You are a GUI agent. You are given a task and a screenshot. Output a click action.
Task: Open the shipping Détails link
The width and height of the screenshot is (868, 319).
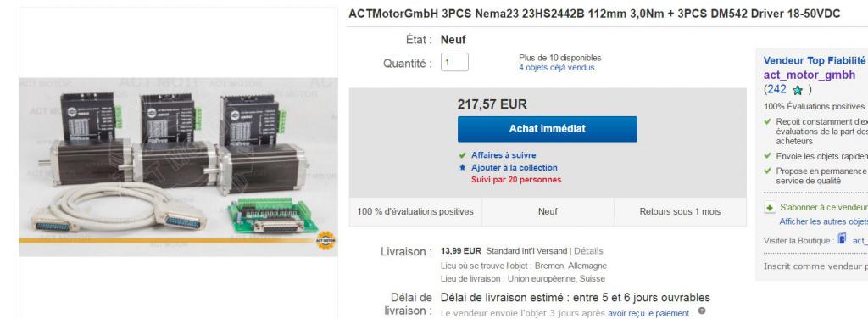[x=588, y=251]
